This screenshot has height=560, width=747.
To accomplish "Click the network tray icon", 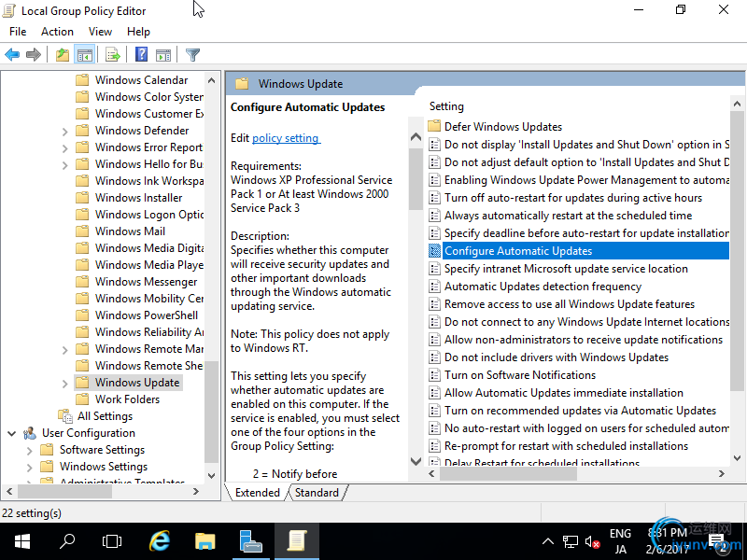I will (571, 541).
